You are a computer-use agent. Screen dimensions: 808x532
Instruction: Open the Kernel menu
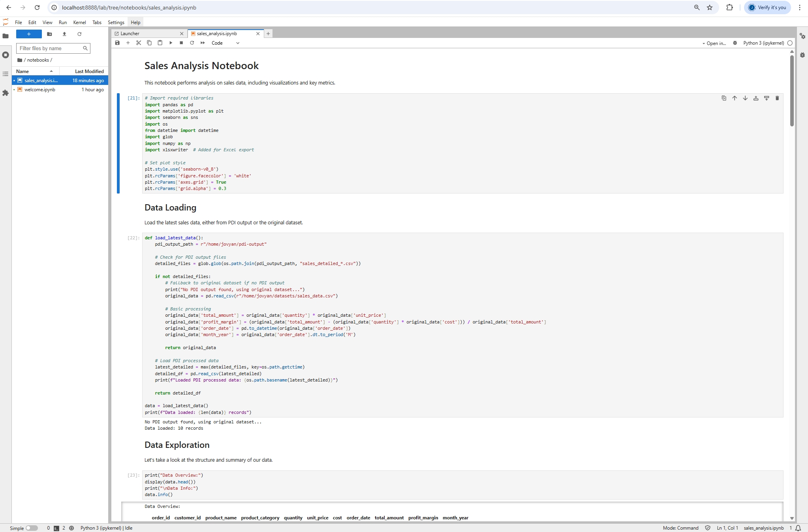pyautogui.click(x=79, y=23)
